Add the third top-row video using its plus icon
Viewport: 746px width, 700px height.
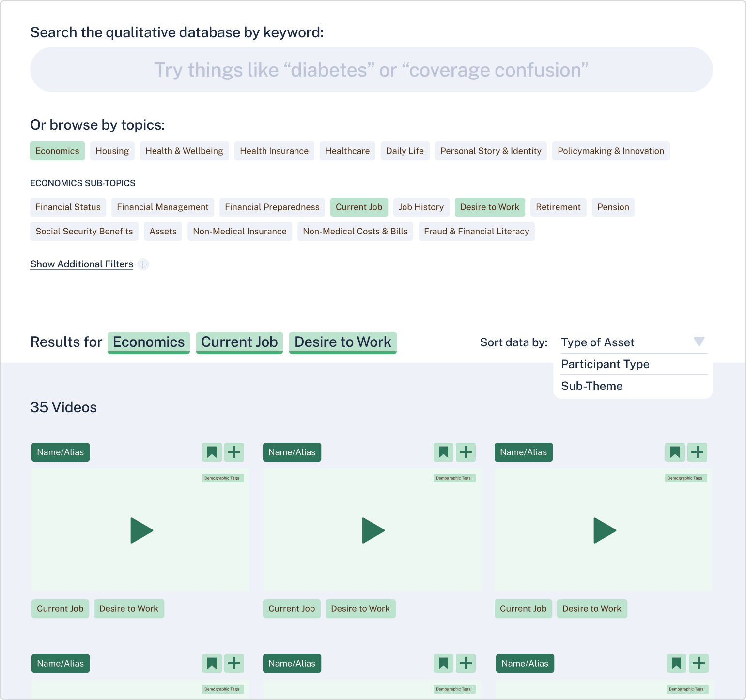pos(698,452)
